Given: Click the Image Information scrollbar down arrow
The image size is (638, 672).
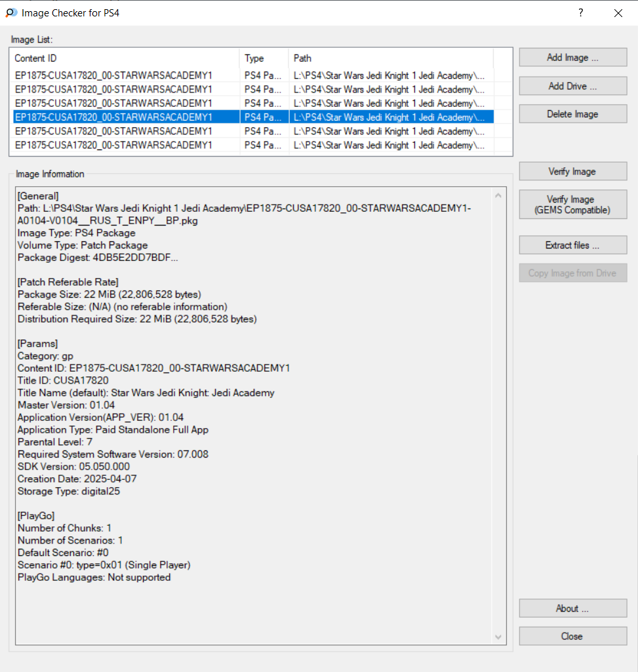Looking at the screenshot, I should (x=498, y=637).
